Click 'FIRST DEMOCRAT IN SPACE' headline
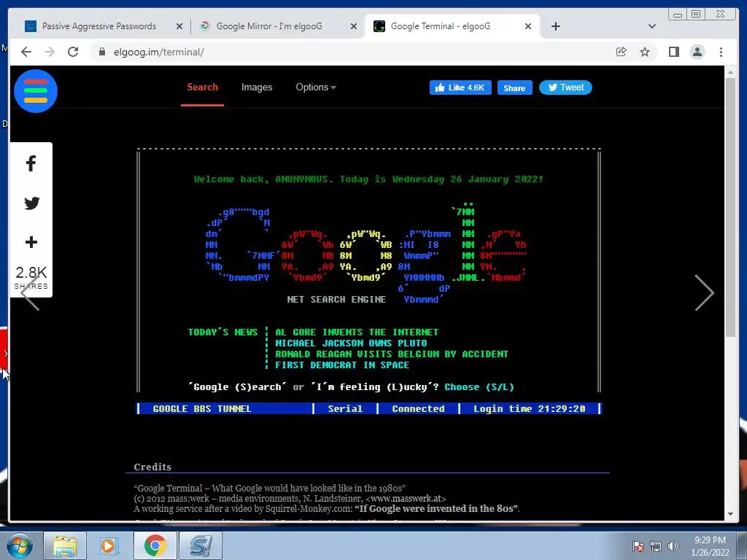This screenshot has height=560, width=747. pyautogui.click(x=342, y=365)
